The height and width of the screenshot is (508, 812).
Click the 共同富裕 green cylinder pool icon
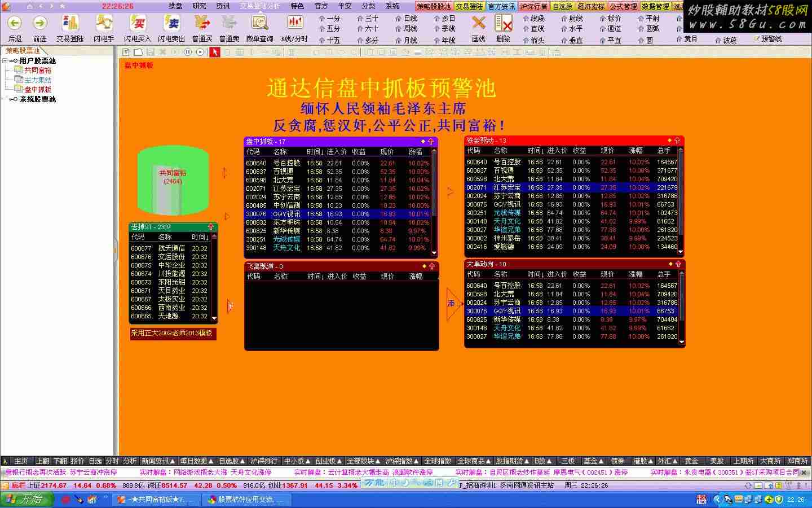pyautogui.click(x=173, y=181)
